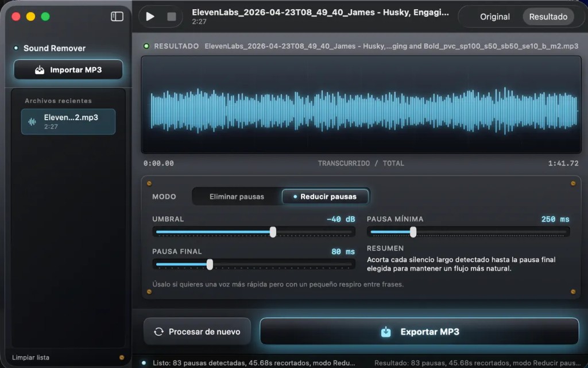Play the audio track
Viewport: 588px width, 368px height.
(150, 17)
